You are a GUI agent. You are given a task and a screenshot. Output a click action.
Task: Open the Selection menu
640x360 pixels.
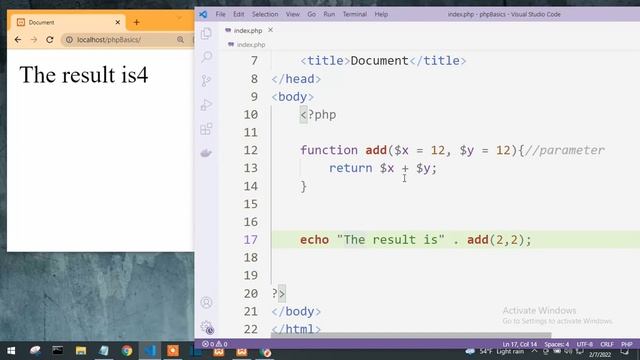tap(265, 14)
